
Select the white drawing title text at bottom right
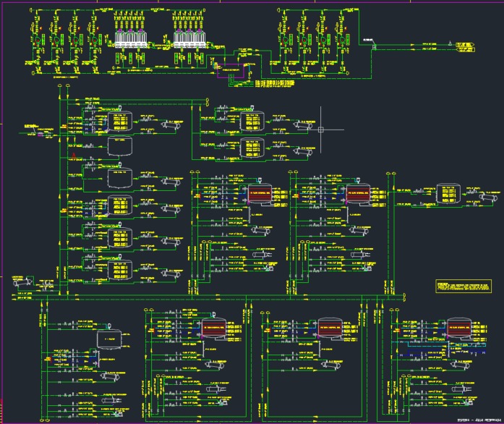(x=479, y=420)
